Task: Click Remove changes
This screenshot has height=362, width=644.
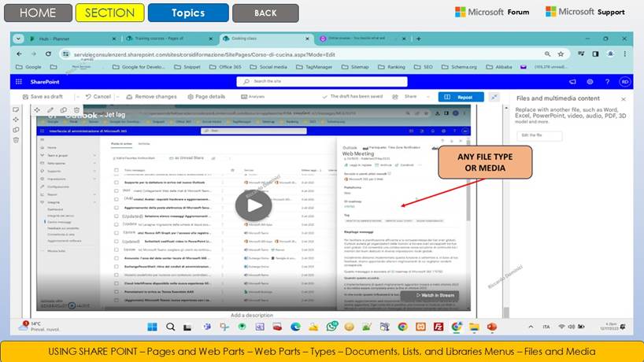Action: tap(152, 97)
